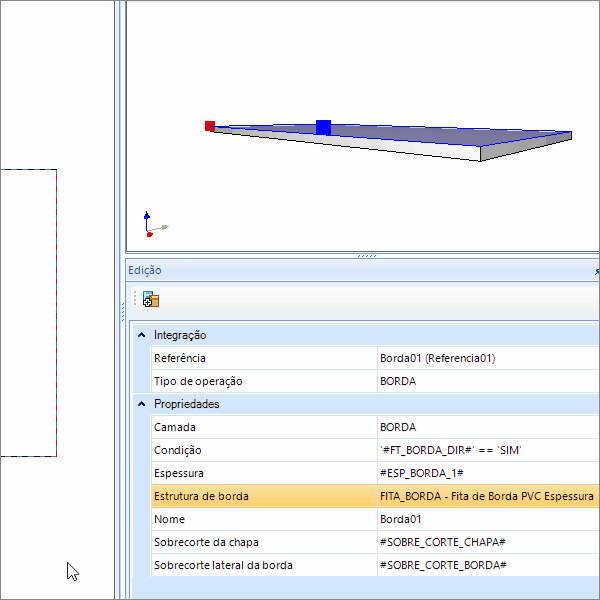
Task: Click the Edição panel title
Action: pyautogui.click(x=145, y=270)
